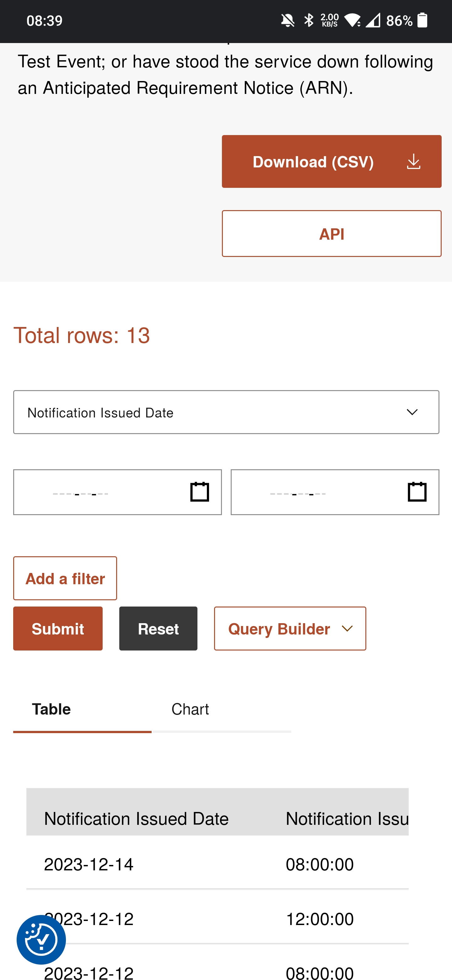452x980 pixels.
Task: Click the Download (CSV) button
Action: pyautogui.click(x=331, y=161)
